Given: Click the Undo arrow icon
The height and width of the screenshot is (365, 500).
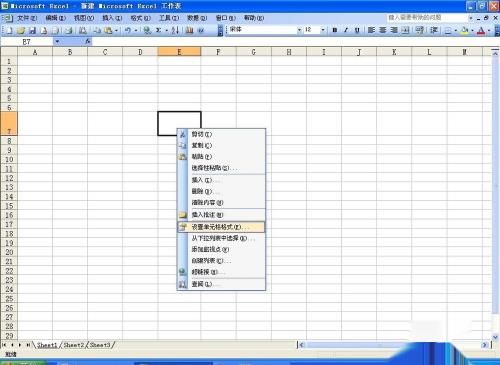Looking at the screenshot, I should pyautogui.click(x=128, y=31).
